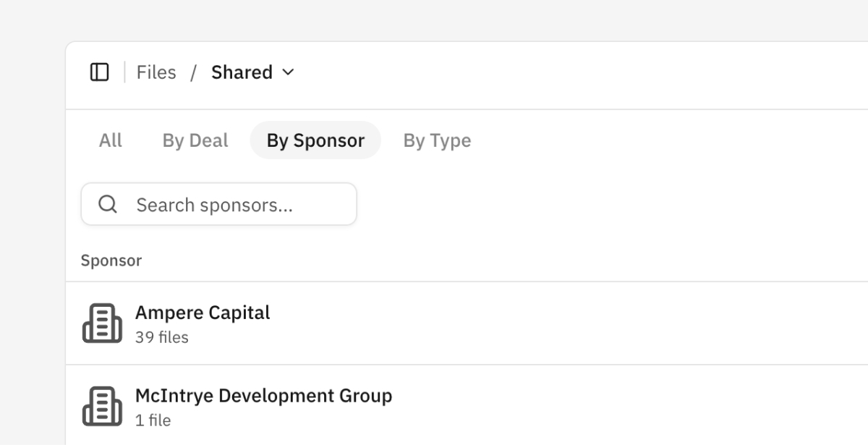Click the Ampere Capital building icon
The width and height of the screenshot is (868, 445).
pos(102,323)
